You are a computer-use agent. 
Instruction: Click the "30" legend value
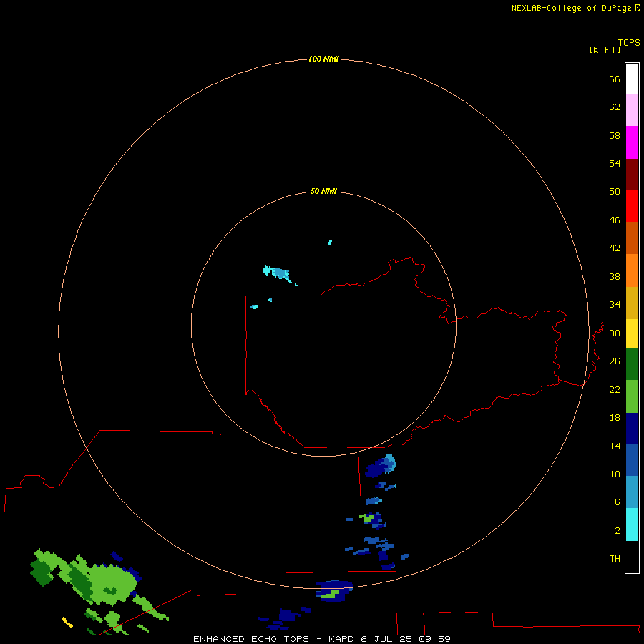615,333
